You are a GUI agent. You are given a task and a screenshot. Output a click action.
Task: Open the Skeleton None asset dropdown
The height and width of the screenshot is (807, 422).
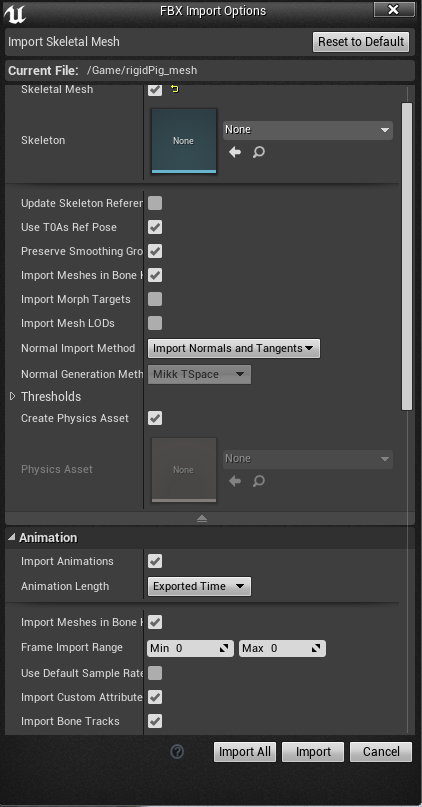coord(308,130)
